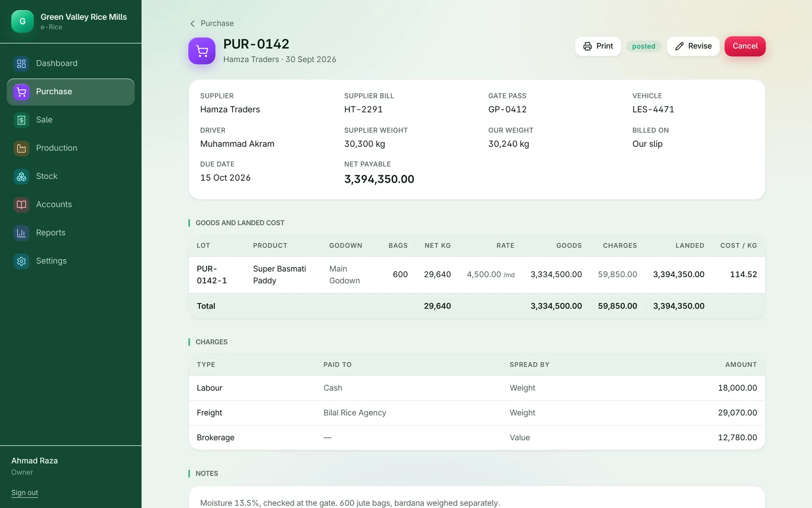Click net payable amount 3,394,350.00 in summary

click(x=379, y=179)
